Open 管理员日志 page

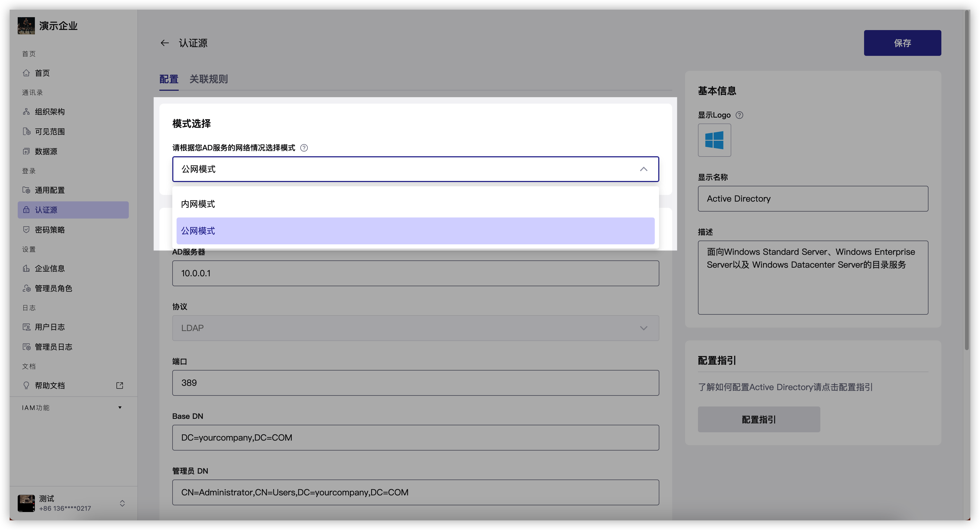73,347
